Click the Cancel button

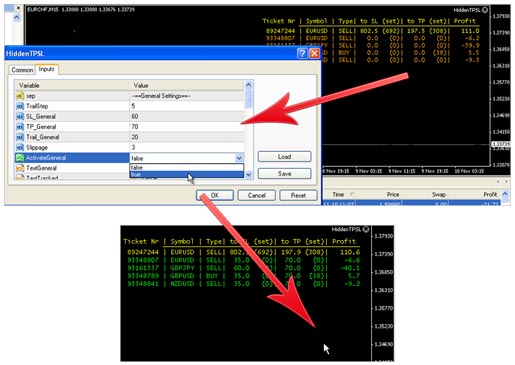pos(257,195)
